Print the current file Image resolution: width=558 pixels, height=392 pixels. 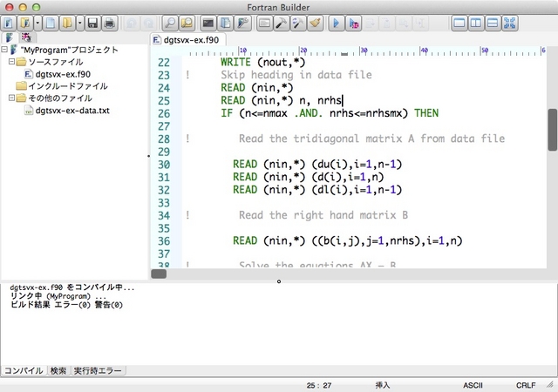110,24
